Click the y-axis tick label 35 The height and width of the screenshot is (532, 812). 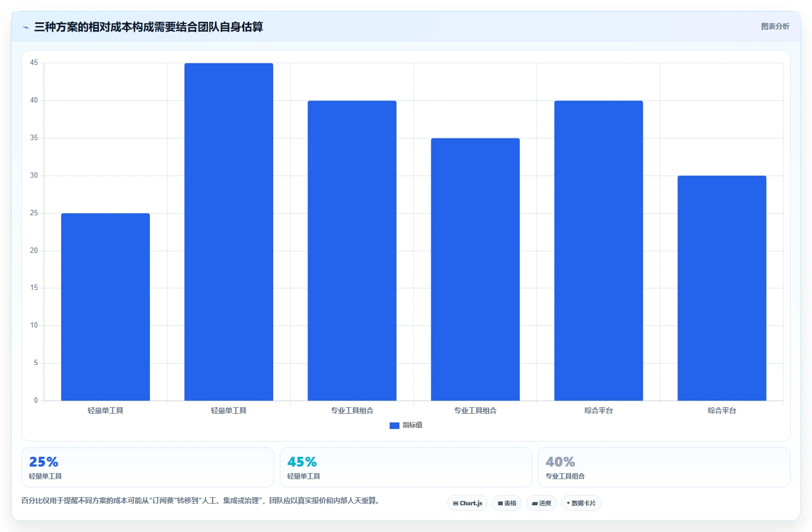pos(34,138)
